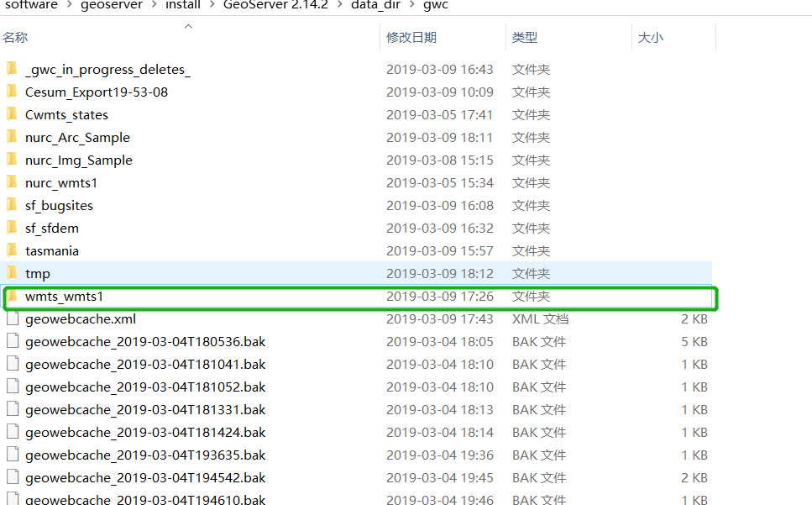Navigate to data_dir in breadcrumb path
This screenshot has width=812, height=505.
[375, 5]
